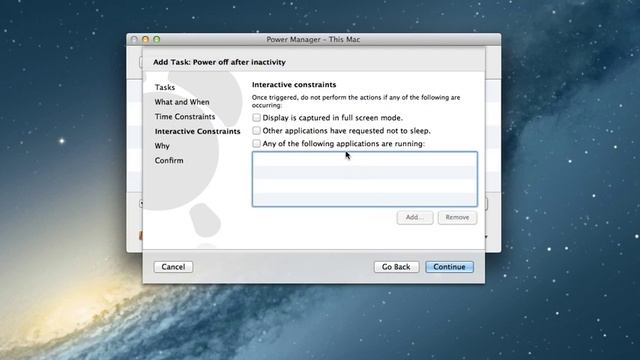Open the Time Constraints step
This screenshot has width=640, height=360.
[185, 117]
